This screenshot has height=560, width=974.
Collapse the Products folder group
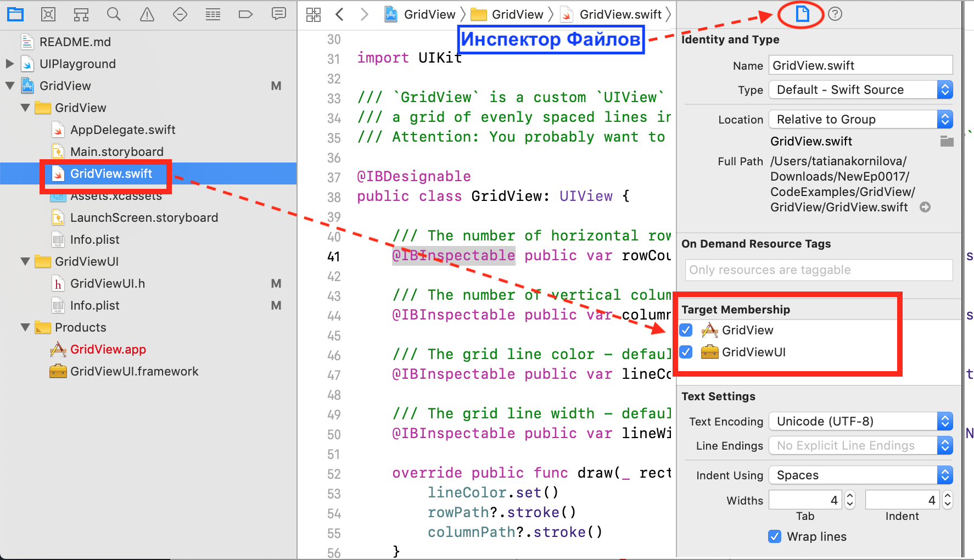click(25, 328)
